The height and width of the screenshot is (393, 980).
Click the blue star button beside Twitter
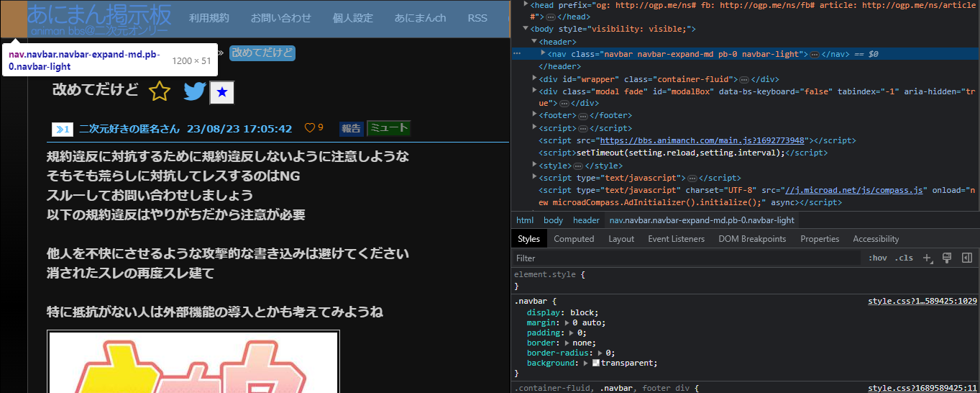(221, 92)
